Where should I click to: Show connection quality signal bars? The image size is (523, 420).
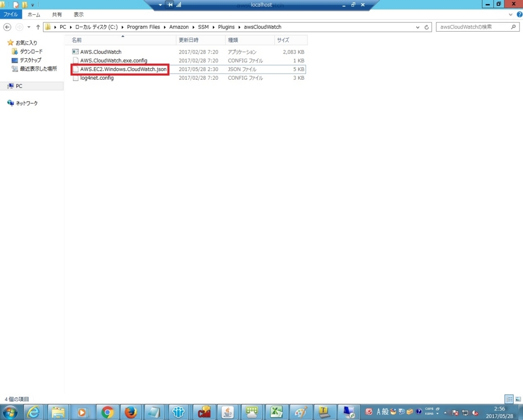point(179,5)
